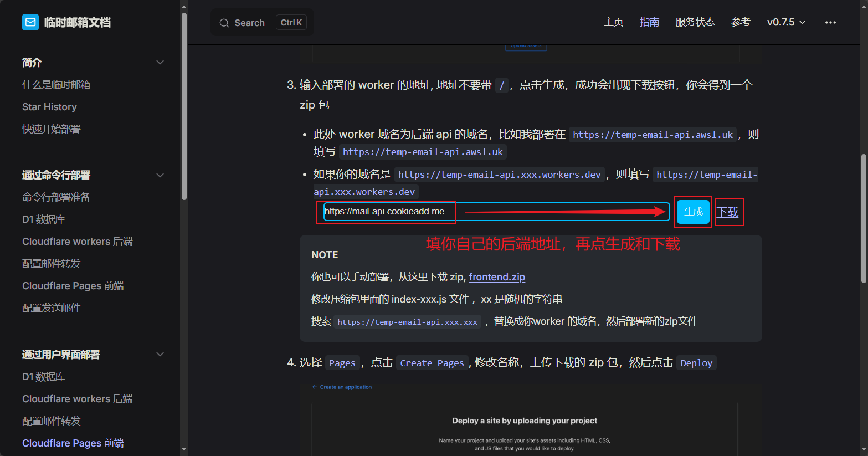Screen dimensions: 868x456
Task: Download the frontend.zip link
Action: click(497, 277)
